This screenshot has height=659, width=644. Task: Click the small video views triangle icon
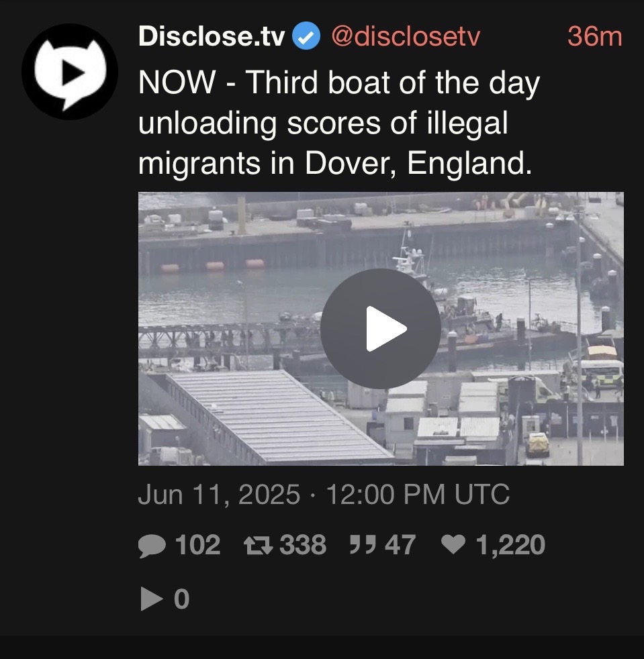[151, 599]
